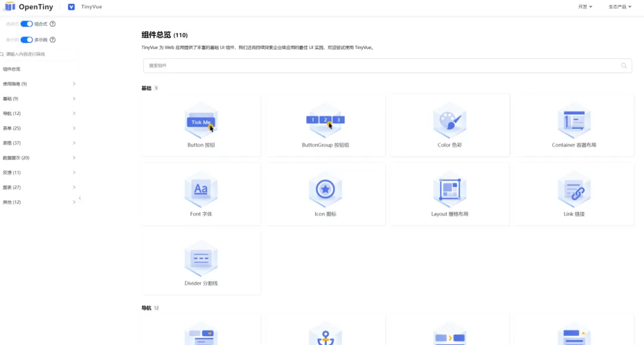Open the Container 容器布局 icon
Screen dimensions: 644x345
pyautogui.click(x=574, y=120)
